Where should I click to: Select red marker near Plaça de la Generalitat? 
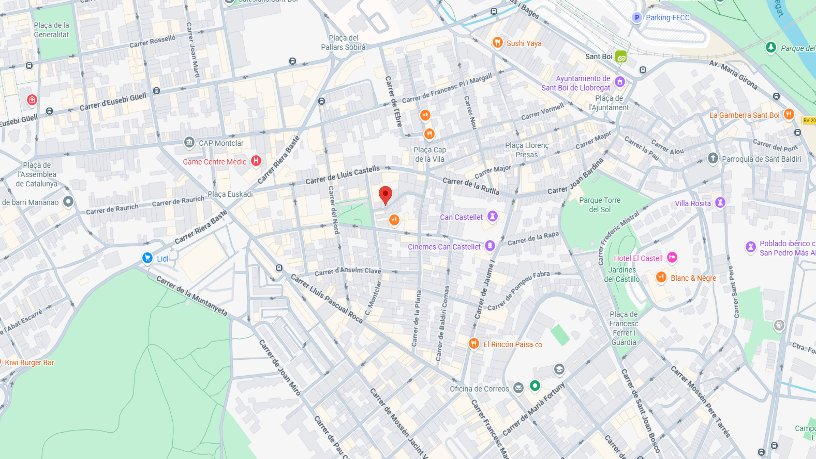pos(32,100)
